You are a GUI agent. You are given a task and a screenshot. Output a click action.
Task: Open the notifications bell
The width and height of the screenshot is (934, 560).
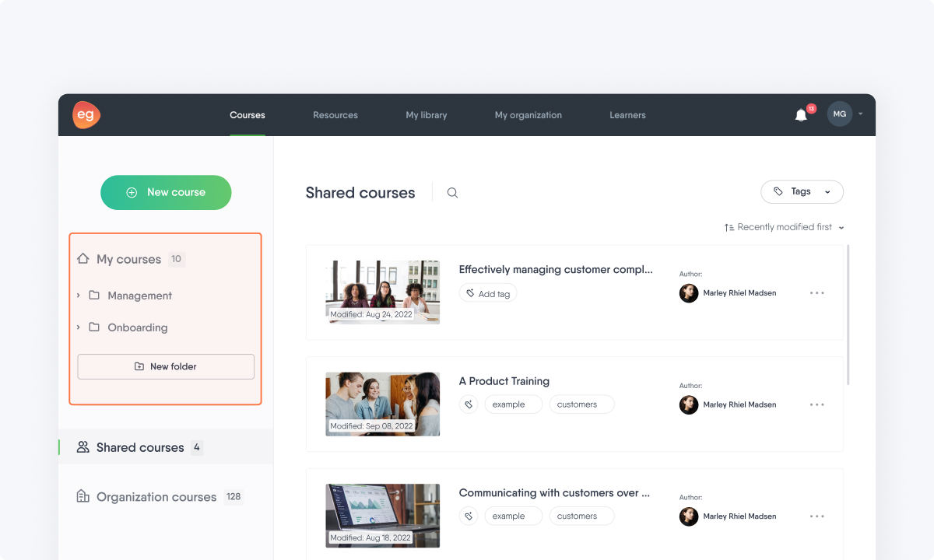tap(801, 114)
